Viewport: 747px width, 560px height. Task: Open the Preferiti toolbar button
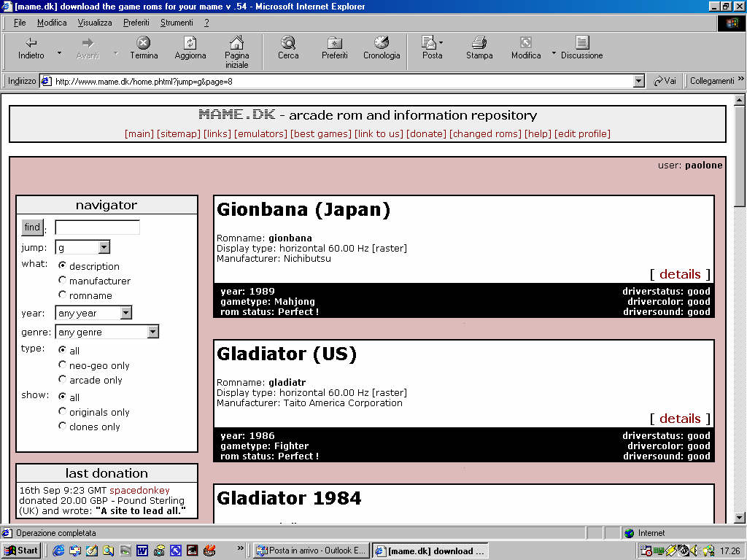[x=334, y=48]
